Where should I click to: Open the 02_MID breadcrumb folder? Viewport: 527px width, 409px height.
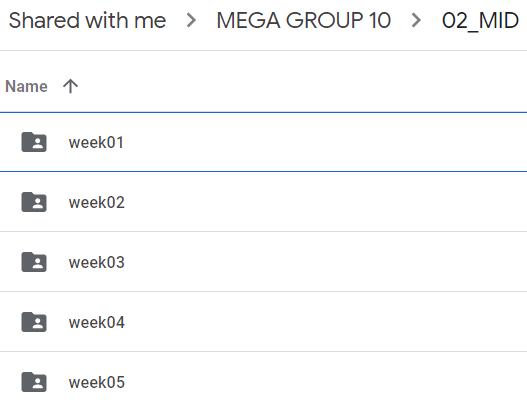pyautogui.click(x=481, y=21)
